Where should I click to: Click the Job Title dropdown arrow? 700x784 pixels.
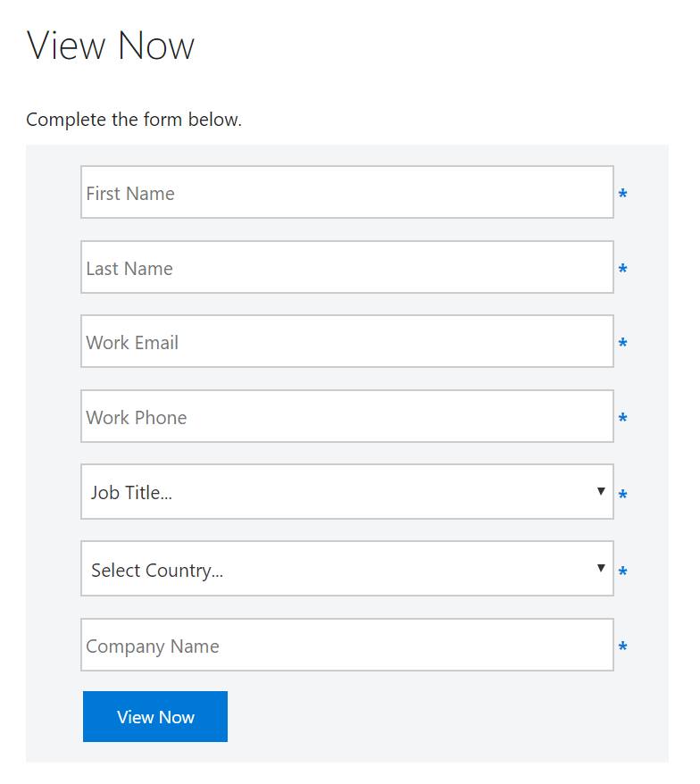[x=601, y=492]
